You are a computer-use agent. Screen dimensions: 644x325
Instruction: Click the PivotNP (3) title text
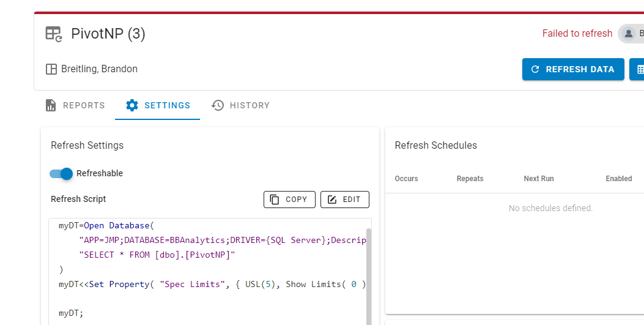[108, 34]
